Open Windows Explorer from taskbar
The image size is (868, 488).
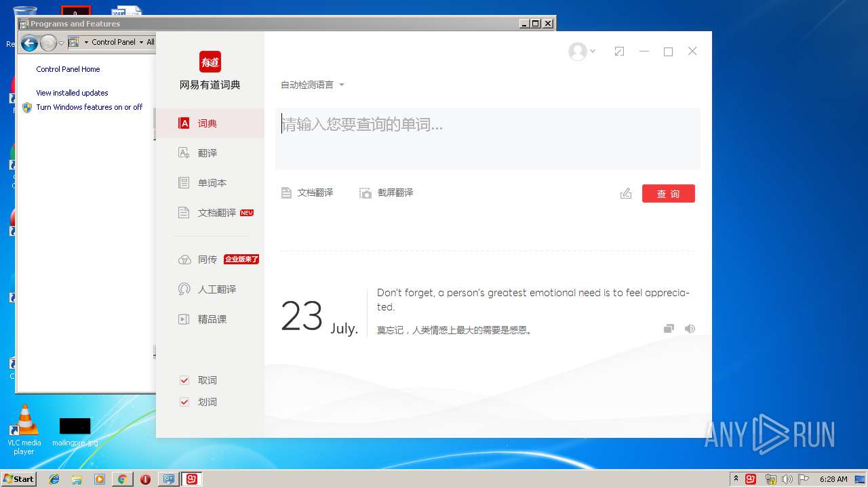click(77, 479)
